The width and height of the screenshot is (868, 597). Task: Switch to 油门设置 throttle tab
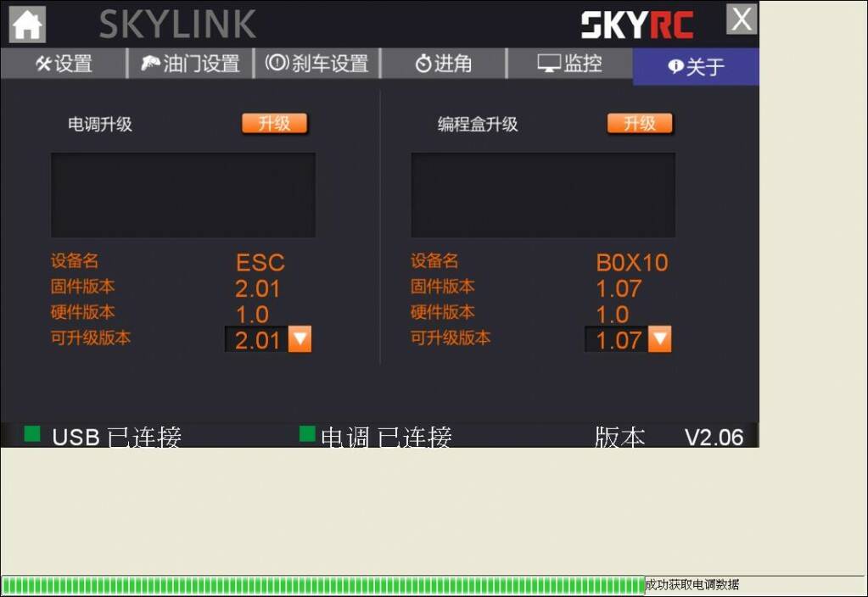[190, 63]
